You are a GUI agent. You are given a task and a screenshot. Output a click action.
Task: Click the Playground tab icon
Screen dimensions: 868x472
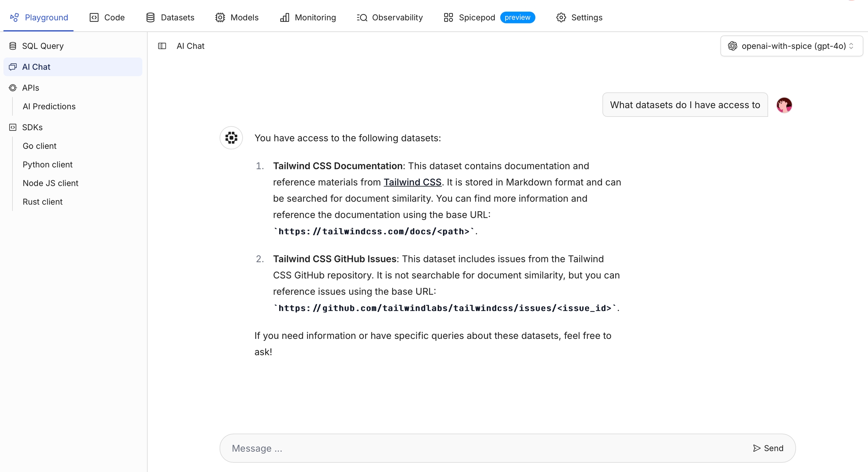14,17
